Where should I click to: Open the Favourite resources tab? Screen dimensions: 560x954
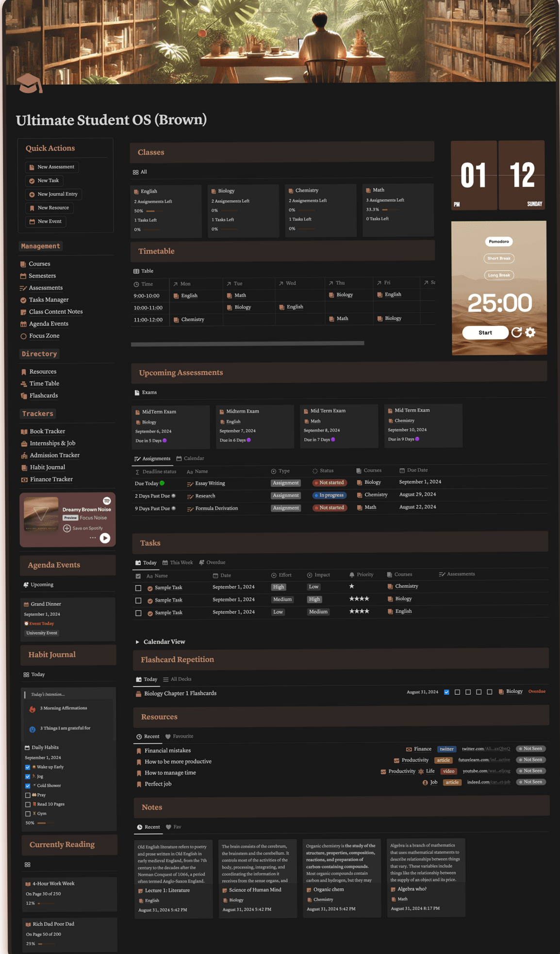tap(179, 736)
